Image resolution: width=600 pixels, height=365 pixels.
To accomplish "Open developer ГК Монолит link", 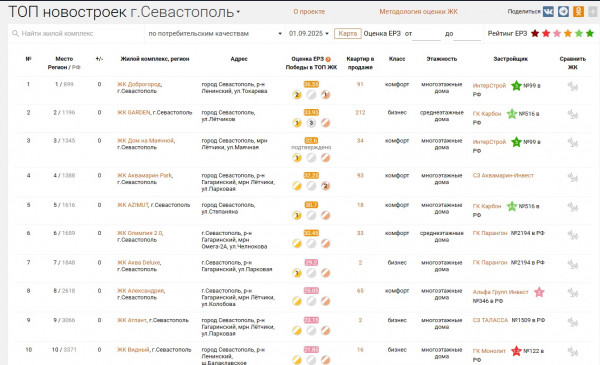I will click(489, 351).
